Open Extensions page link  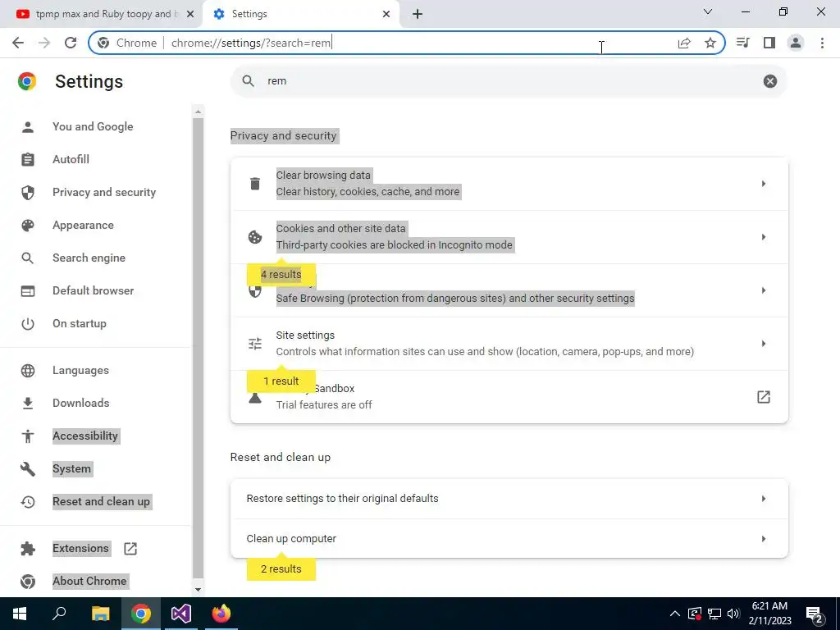[x=80, y=549]
